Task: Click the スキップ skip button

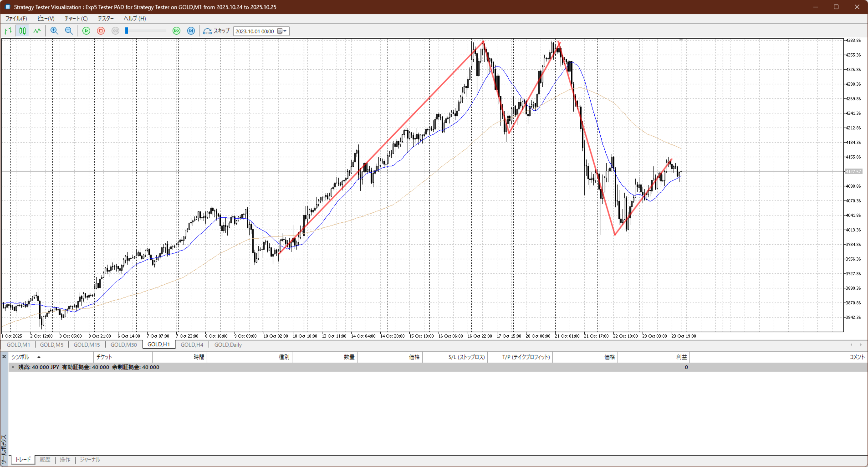Action: point(216,31)
